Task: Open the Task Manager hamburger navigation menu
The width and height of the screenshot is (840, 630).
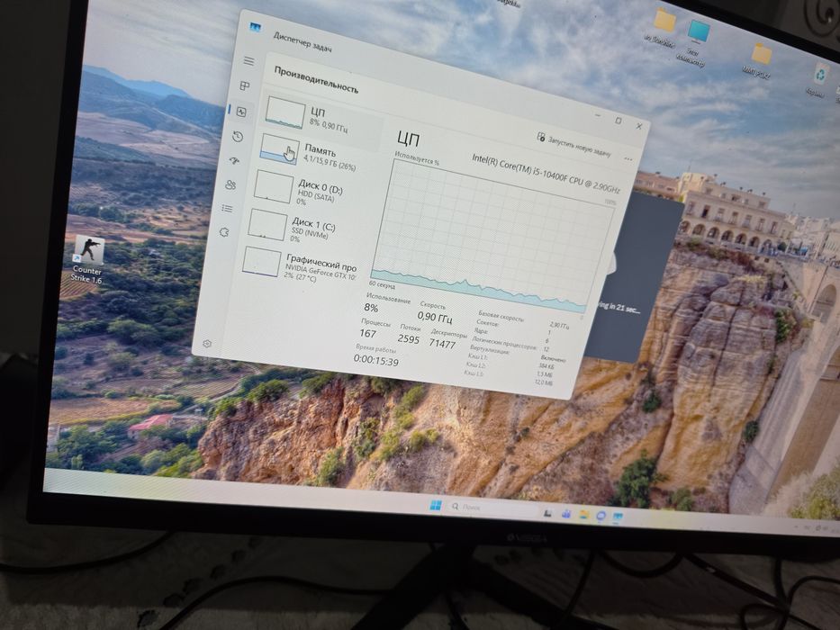Action: pos(248,61)
